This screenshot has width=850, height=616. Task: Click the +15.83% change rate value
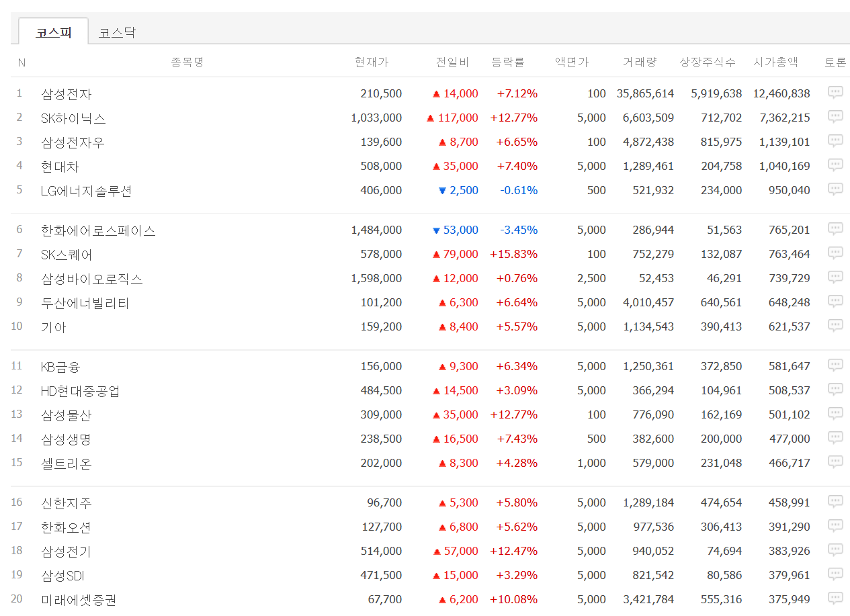514,254
